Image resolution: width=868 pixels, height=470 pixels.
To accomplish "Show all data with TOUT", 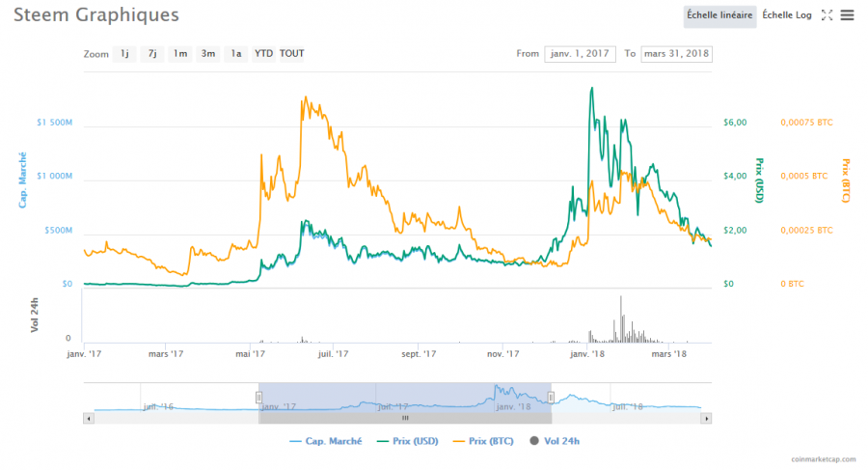I will [x=291, y=54].
